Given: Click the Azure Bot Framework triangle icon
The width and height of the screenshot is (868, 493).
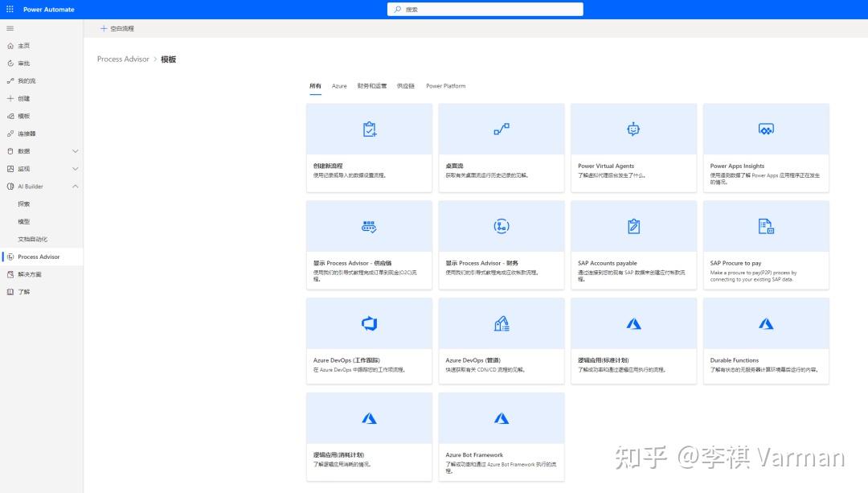Looking at the screenshot, I should (x=501, y=417).
